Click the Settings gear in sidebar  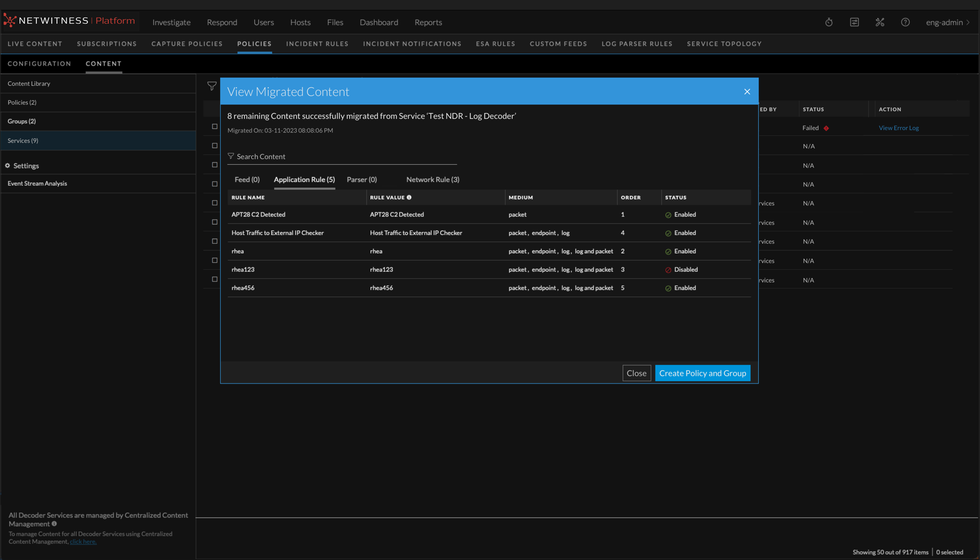click(x=8, y=166)
